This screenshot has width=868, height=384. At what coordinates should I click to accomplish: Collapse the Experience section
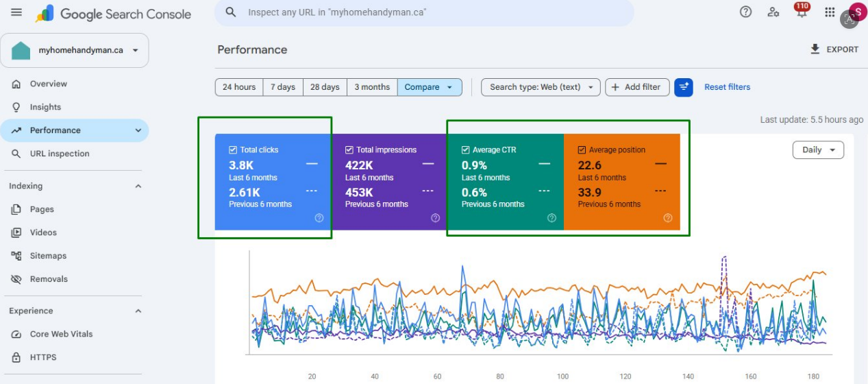138,311
